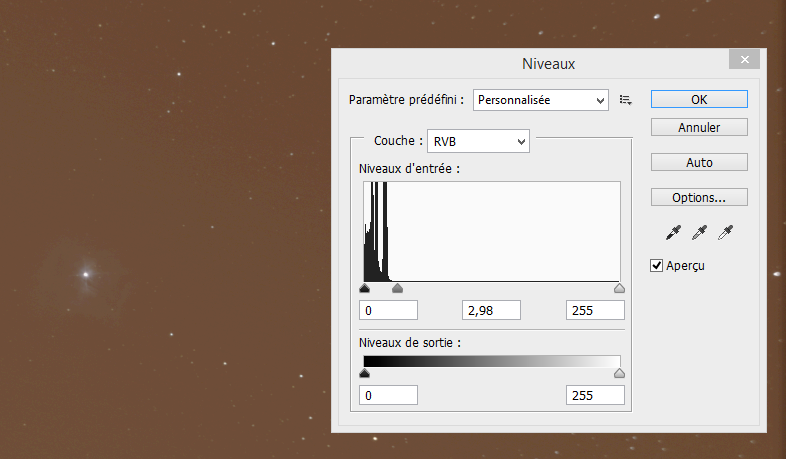The width and height of the screenshot is (786, 459).
Task: Open the Options... button
Action: coord(699,197)
